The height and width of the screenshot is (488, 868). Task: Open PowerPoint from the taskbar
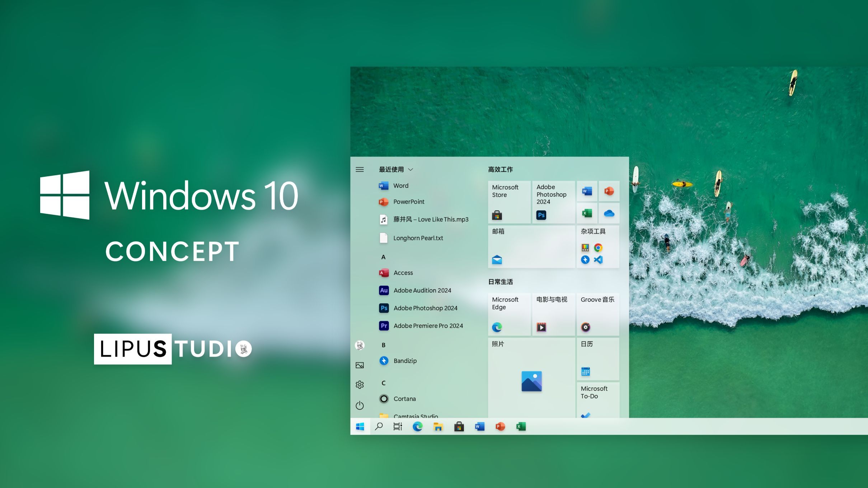pyautogui.click(x=500, y=426)
